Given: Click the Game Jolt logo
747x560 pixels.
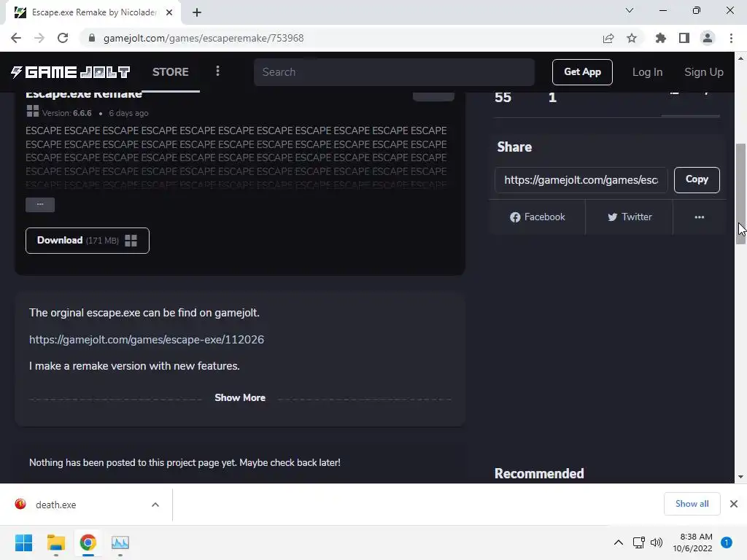Looking at the screenshot, I should point(70,72).
